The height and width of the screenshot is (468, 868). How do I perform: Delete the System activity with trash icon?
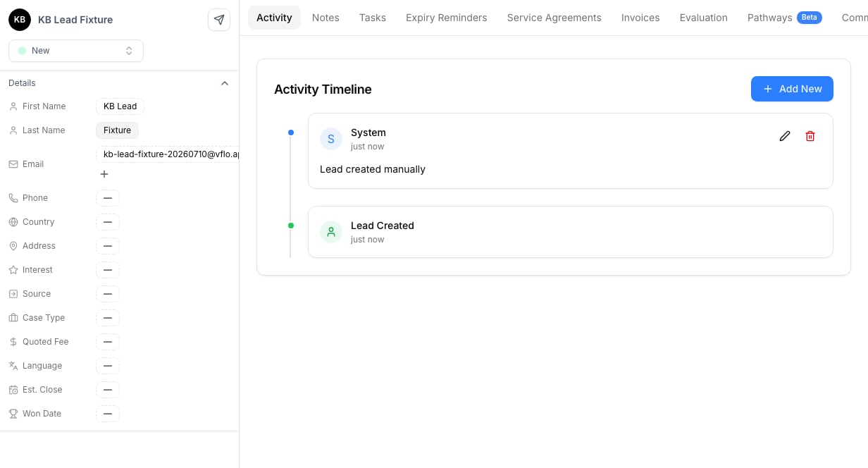point(810,136)
